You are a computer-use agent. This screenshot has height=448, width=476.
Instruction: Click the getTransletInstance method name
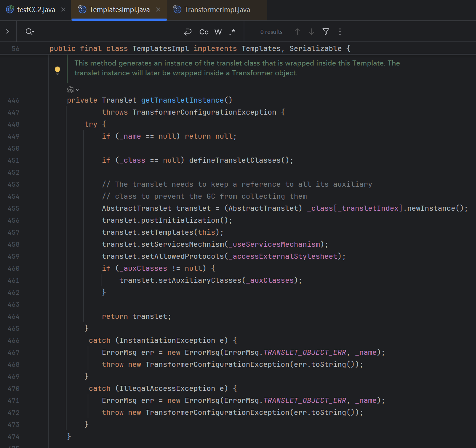click(182, 100)
